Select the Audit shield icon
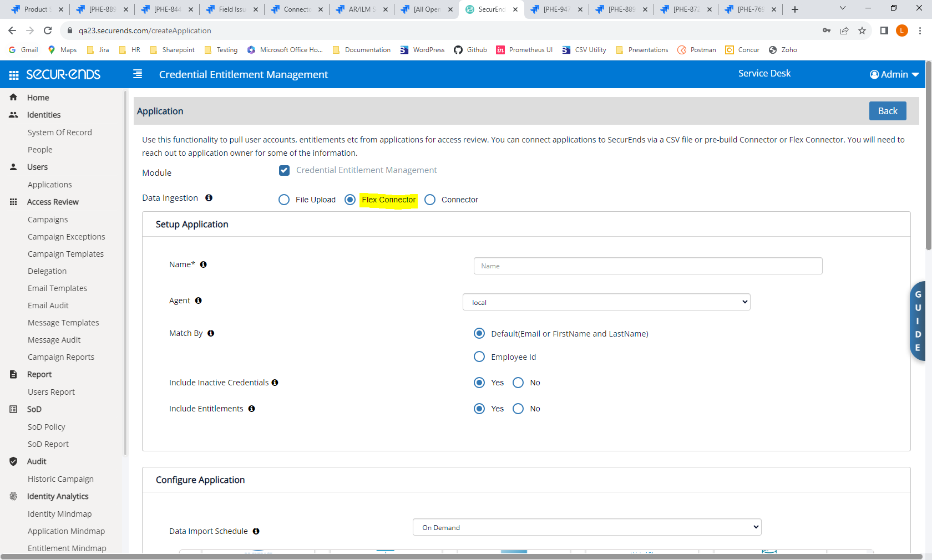Screen dimensions: 932x560 tap(13, 461)
